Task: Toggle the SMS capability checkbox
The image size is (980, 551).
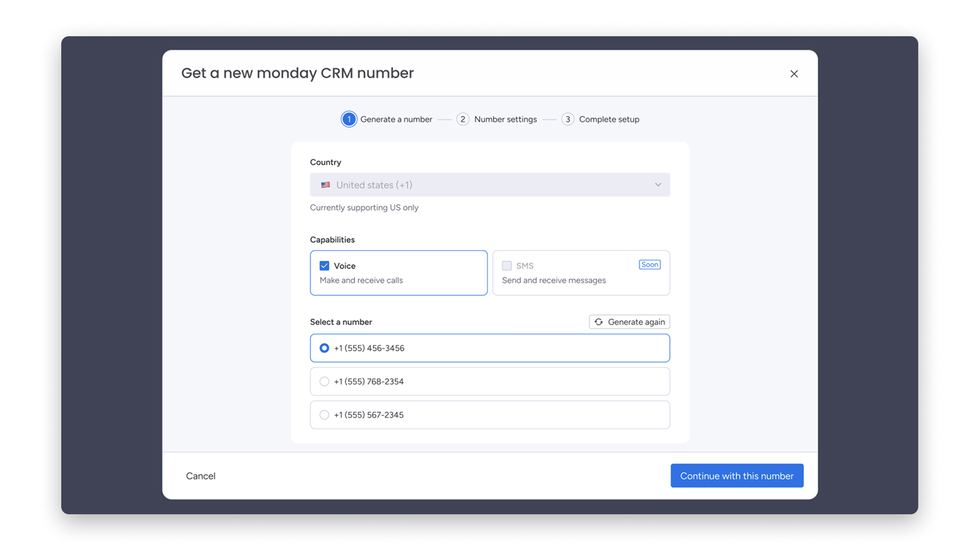Action: [x=506, y=266]
